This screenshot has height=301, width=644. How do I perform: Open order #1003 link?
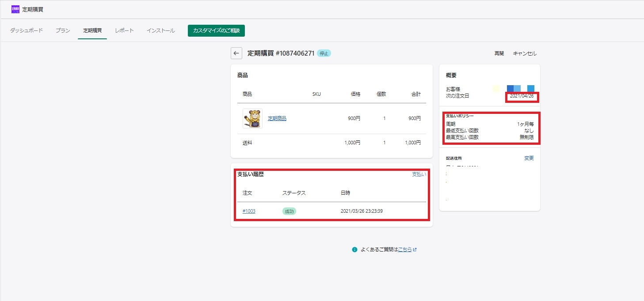(x=249, y=211)
